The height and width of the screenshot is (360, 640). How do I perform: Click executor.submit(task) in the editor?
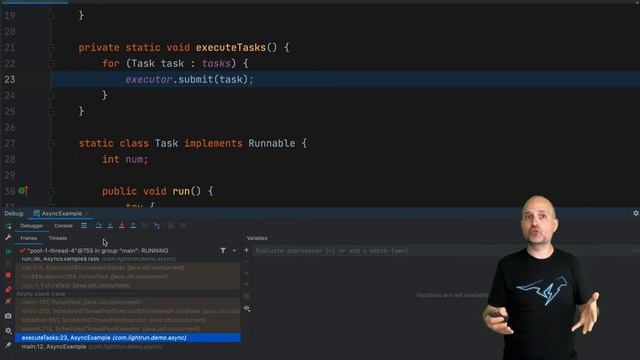tap(189, 79)
